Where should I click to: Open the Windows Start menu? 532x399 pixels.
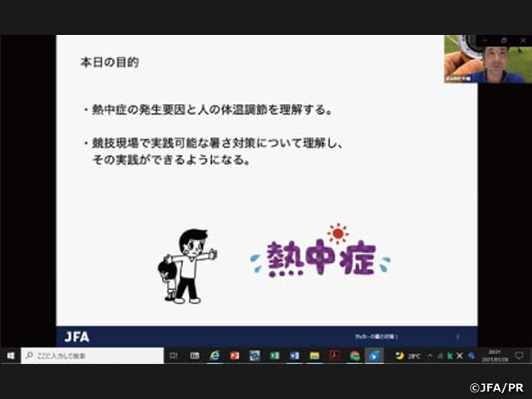click(x=10, y=355)
